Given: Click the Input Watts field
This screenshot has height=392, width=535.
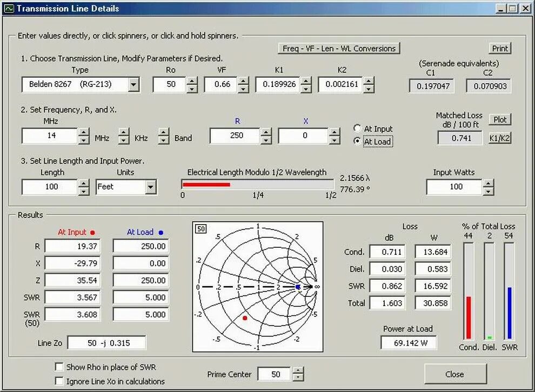Looking at the screenshot, I should tap(455, 187).
